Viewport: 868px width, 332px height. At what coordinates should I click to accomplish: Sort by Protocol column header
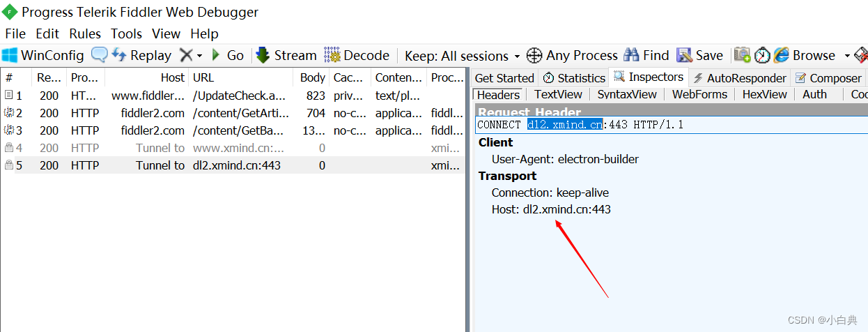84,77
